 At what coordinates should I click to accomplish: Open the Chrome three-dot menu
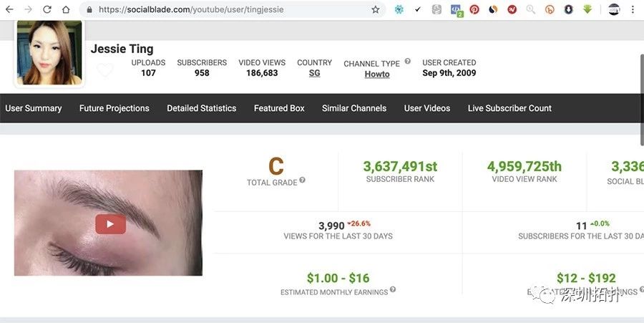click(633, 10)
